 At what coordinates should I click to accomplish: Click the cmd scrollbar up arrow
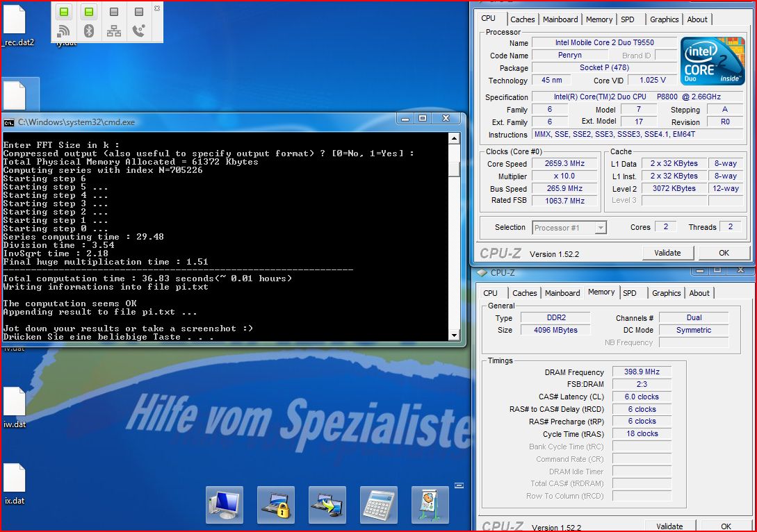pyautogui.click(x=453, y=139)
